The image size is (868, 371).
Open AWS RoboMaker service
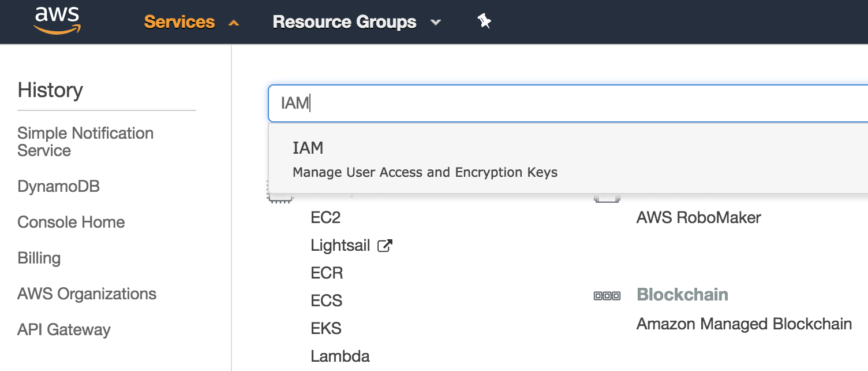point(699,218)
